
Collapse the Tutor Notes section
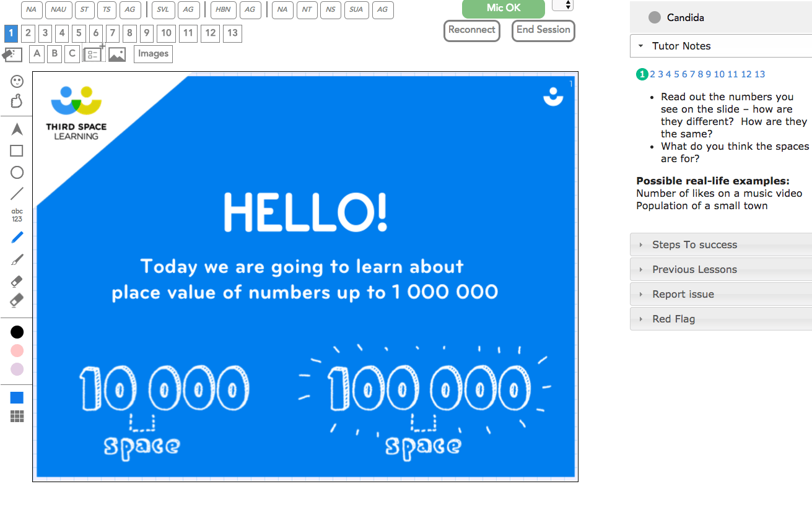tap(721, 46)
